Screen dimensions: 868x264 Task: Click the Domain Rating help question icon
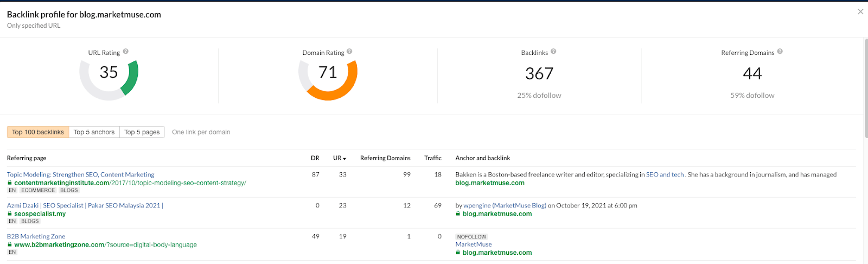point(349,52)
